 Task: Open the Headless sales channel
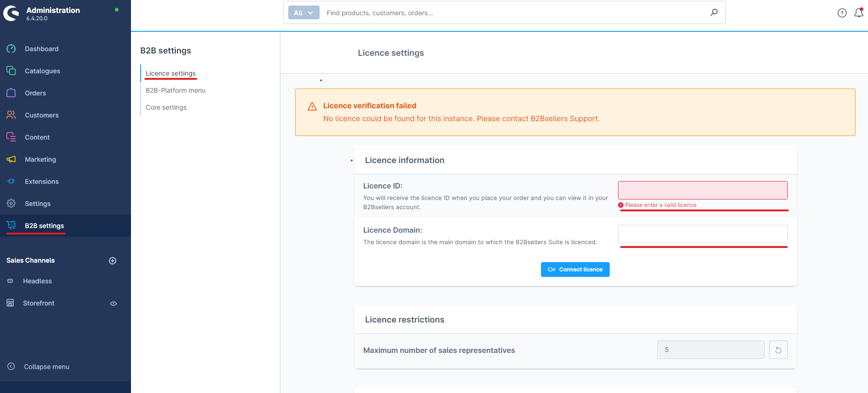click(x=37, y=281)
